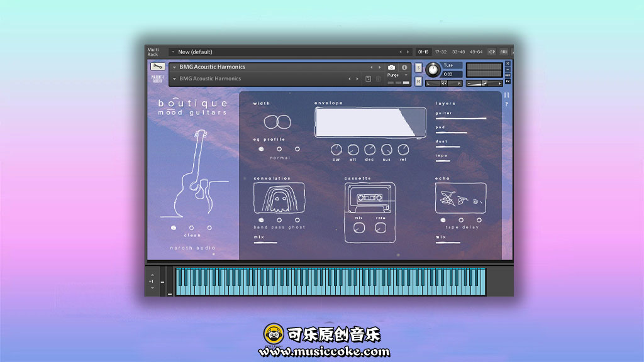This screenshot has width=644, height=362.
Task: Toggle the Solo S button
Action: 418,68
